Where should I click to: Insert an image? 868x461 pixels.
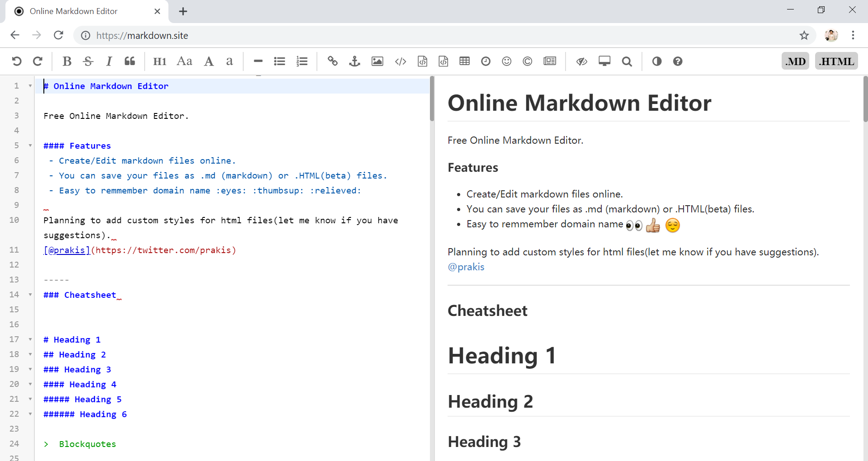tap(377, 61)
